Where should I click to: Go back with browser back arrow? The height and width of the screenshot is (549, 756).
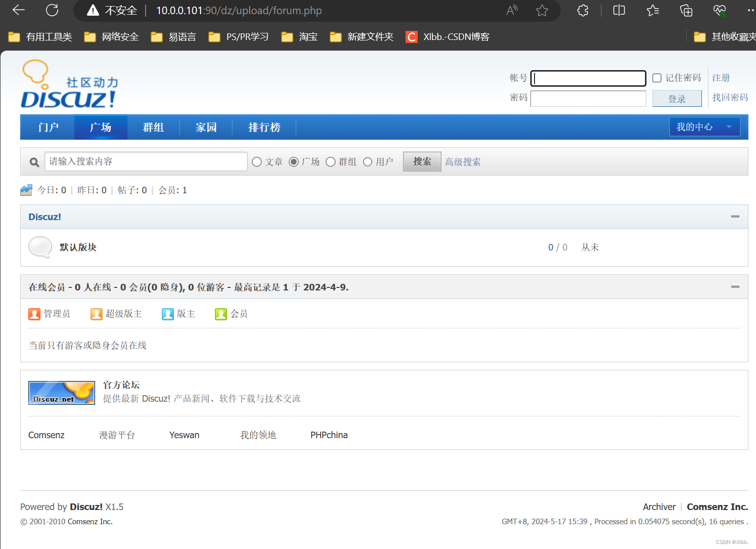(x=19, y=10)
